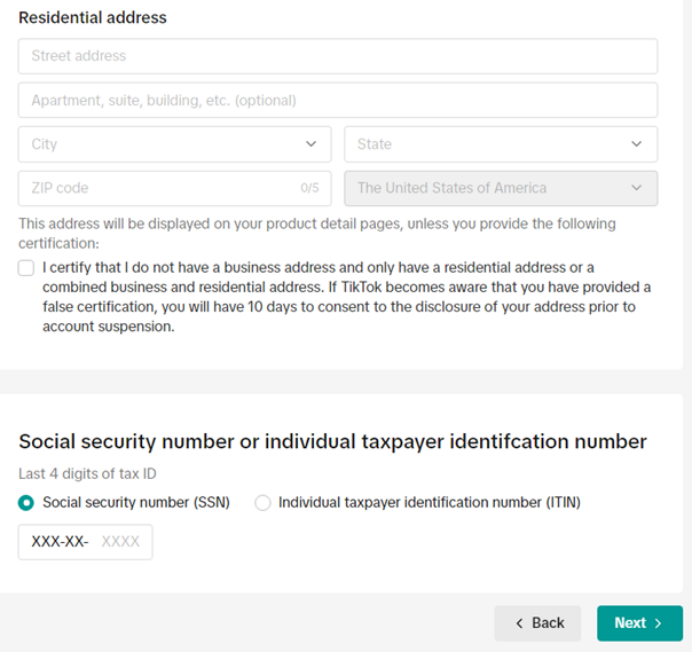Screen dimensions: 692x652
Task: Open the City dropdown
Action: [x=174, y=144]
